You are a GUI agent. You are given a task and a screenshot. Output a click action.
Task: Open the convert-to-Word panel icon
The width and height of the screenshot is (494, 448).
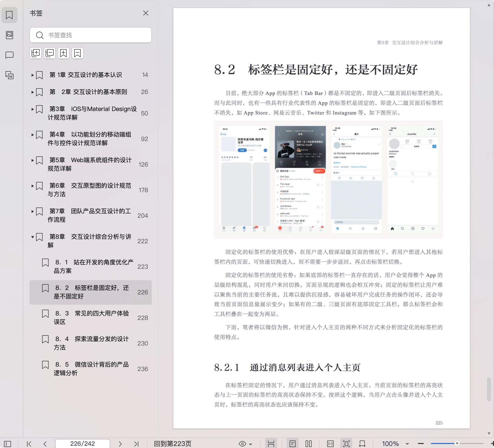point(10,75)
